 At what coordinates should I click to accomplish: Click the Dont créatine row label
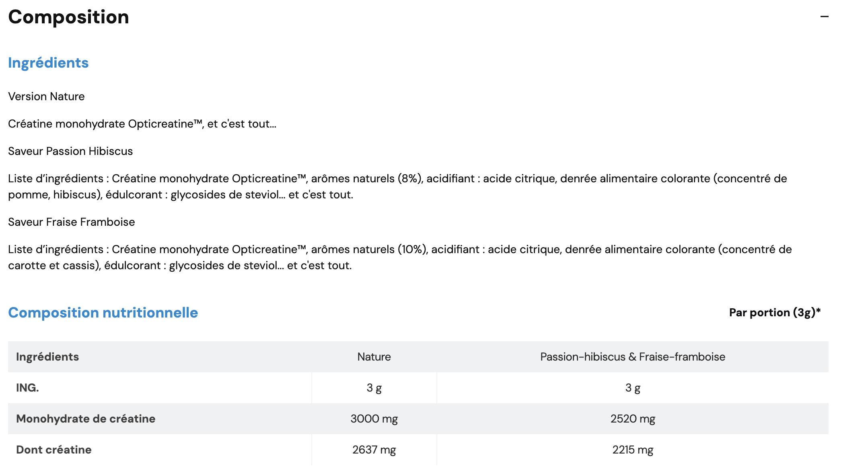point(54,450)
